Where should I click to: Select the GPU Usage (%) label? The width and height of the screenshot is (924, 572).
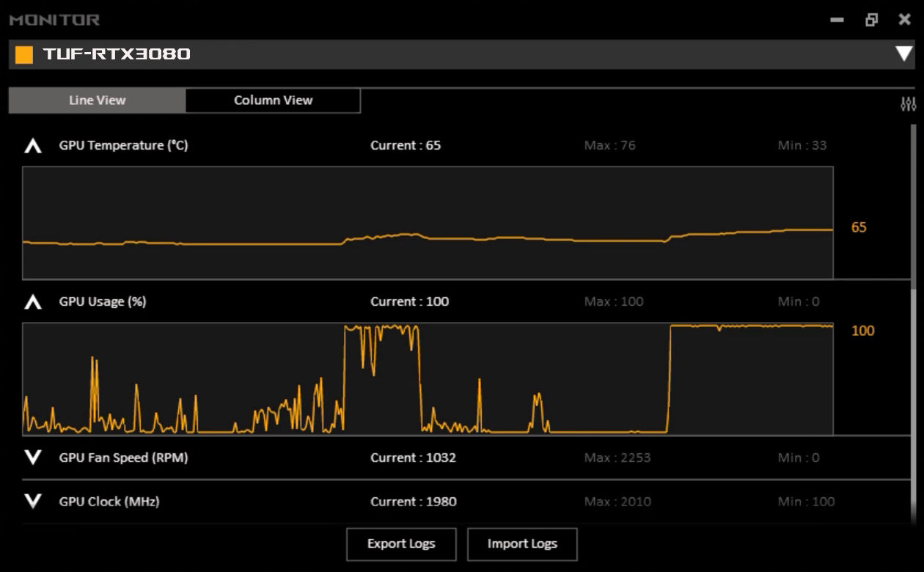pyautogui.click(x=103, y=301)
